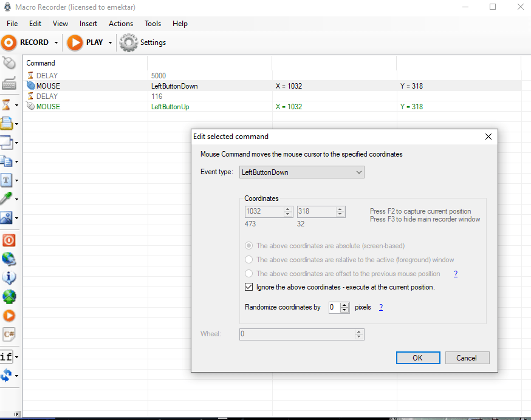Viewport: 531px width, 420px height.
Task: Select the DELAY 5000 row
Action: point(272,75)
